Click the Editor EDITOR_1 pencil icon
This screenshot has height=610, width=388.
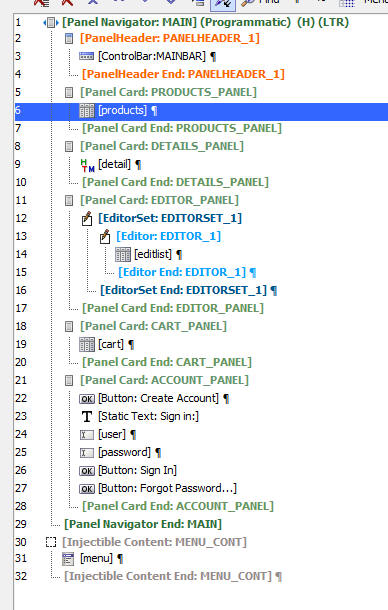(x=105, y=236)
